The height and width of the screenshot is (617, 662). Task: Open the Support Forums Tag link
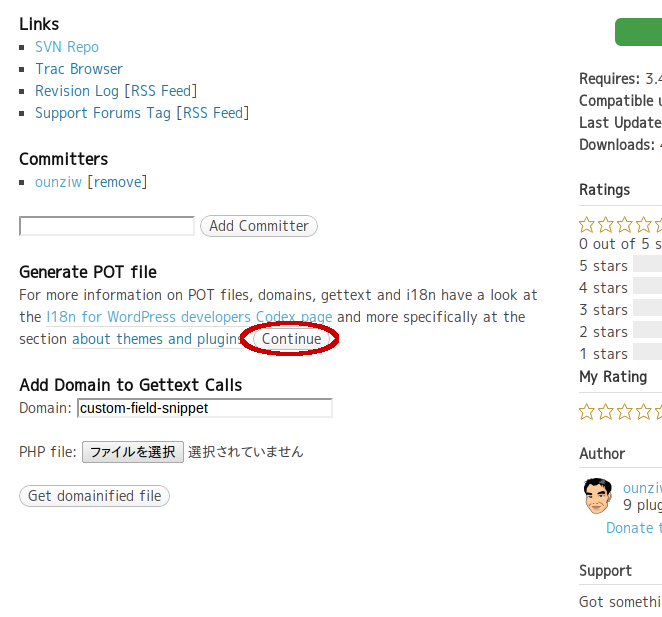click(103, 113)
